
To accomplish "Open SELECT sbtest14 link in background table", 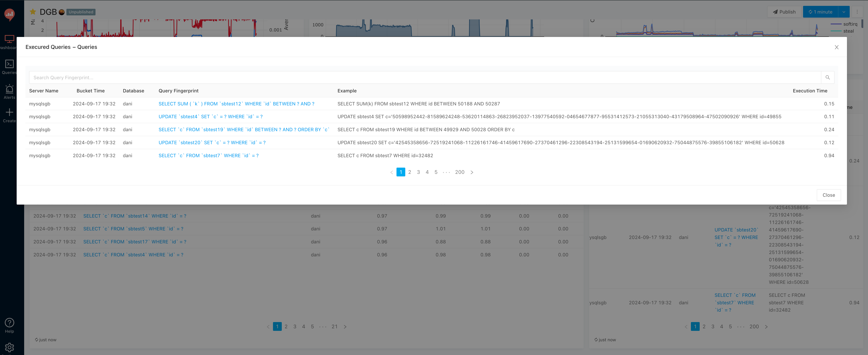I will click(x=135, y=216).
